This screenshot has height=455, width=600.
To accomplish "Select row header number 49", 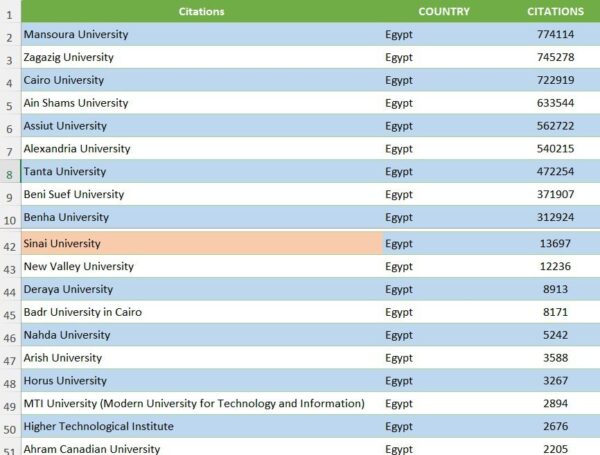I will [x=9, y=405].
